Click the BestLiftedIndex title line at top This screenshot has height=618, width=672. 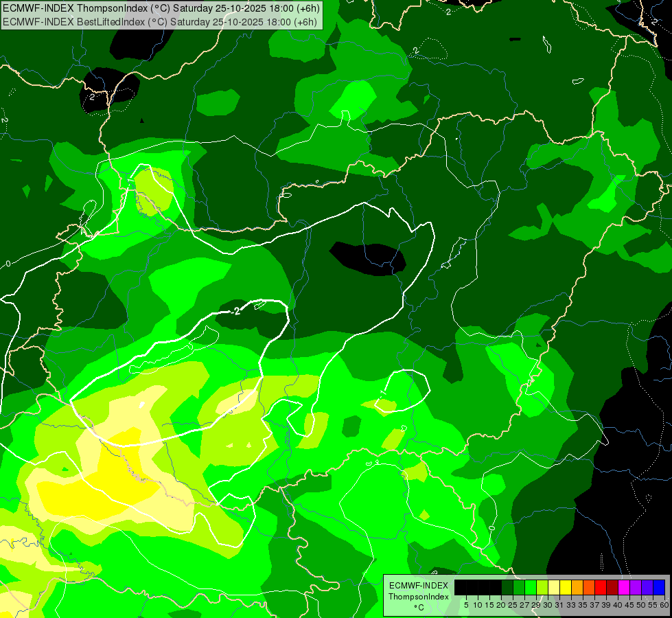tap(160, 22)
